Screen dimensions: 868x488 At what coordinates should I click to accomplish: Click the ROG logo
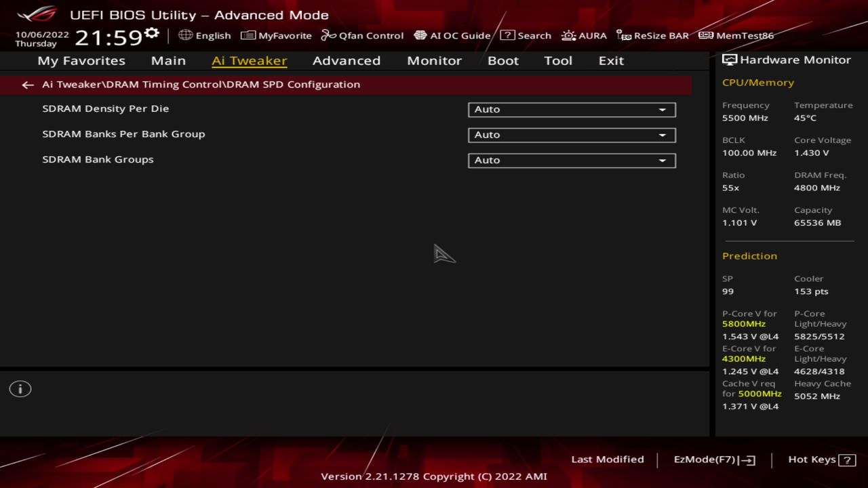(x=37, y=14)
